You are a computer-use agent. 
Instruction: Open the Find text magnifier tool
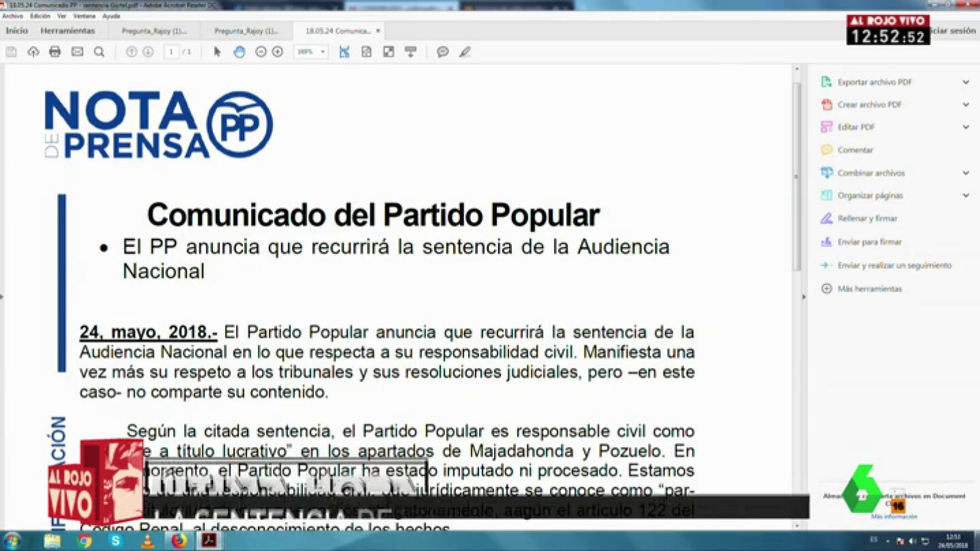tap(99, 52)
